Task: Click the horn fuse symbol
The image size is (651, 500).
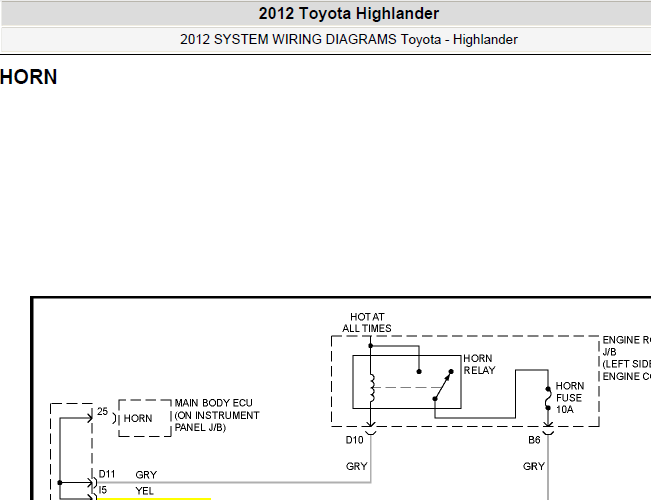Action: 548,399
